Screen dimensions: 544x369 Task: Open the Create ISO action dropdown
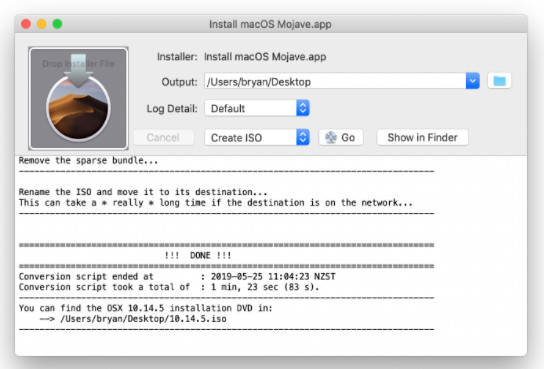(x=257, y=138)
